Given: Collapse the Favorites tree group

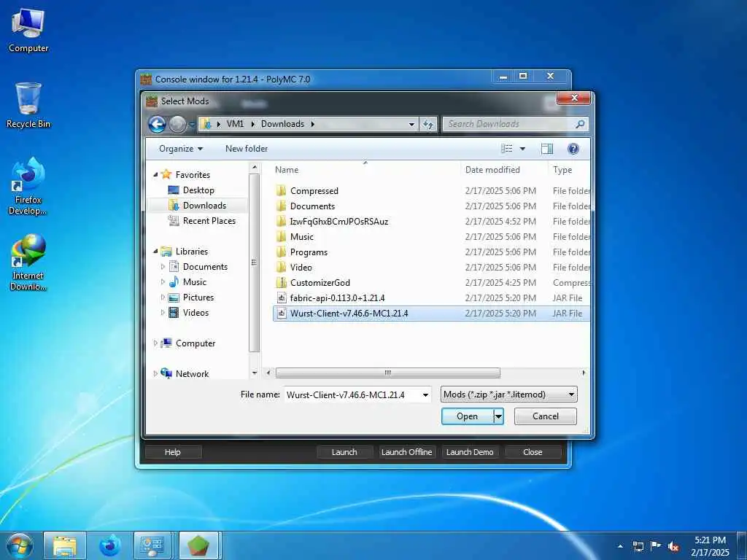Looking at the screenshot, I should pos(156,175).
